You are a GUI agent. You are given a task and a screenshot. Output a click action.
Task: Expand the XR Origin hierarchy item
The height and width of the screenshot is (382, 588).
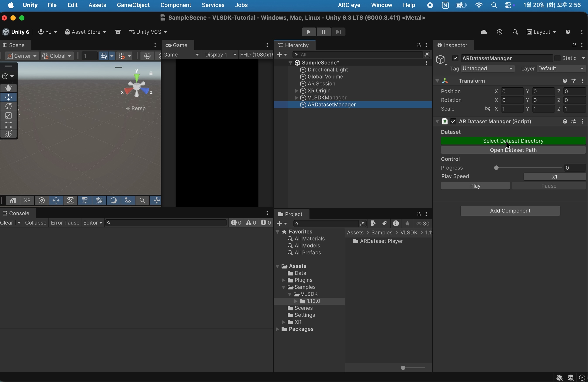[296, 91]
